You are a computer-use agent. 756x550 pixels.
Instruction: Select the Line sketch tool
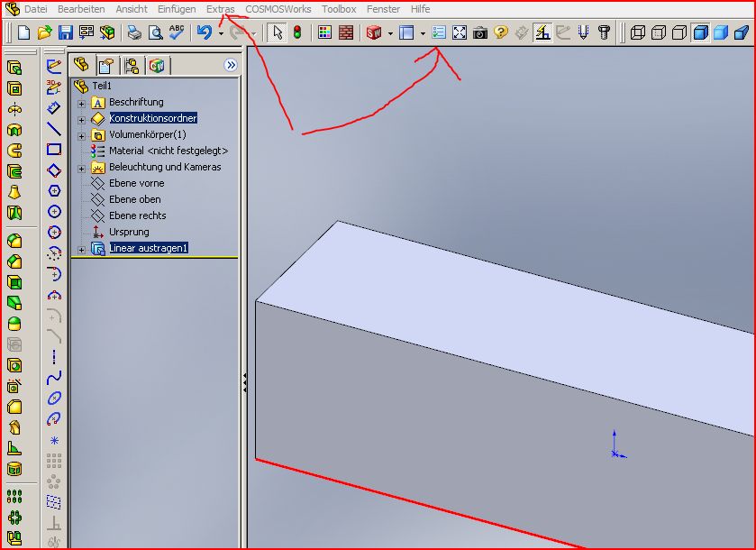pos(54,129)
